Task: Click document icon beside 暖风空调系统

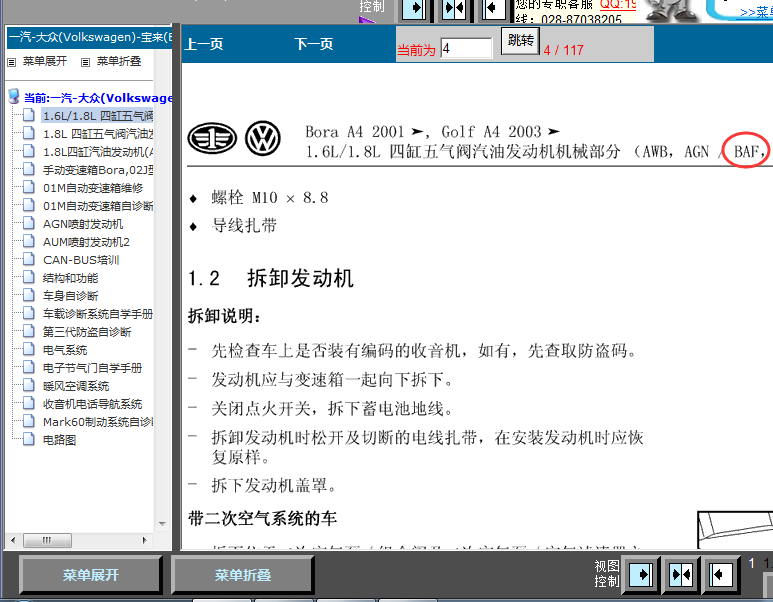Action: coord(29,385)
